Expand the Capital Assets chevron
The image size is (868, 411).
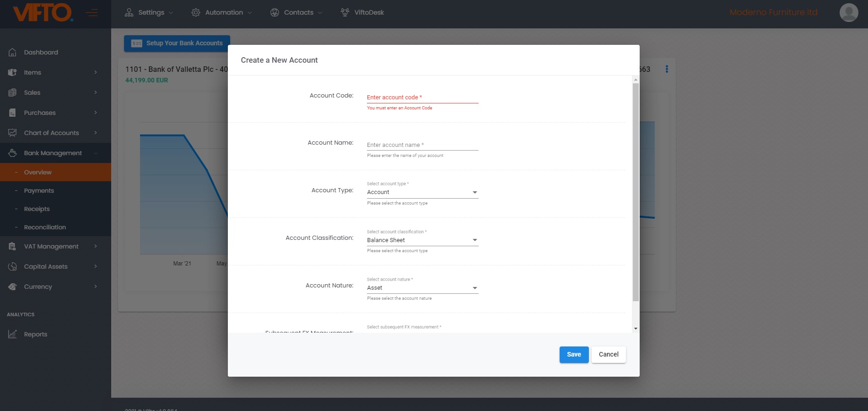[96, 266]
